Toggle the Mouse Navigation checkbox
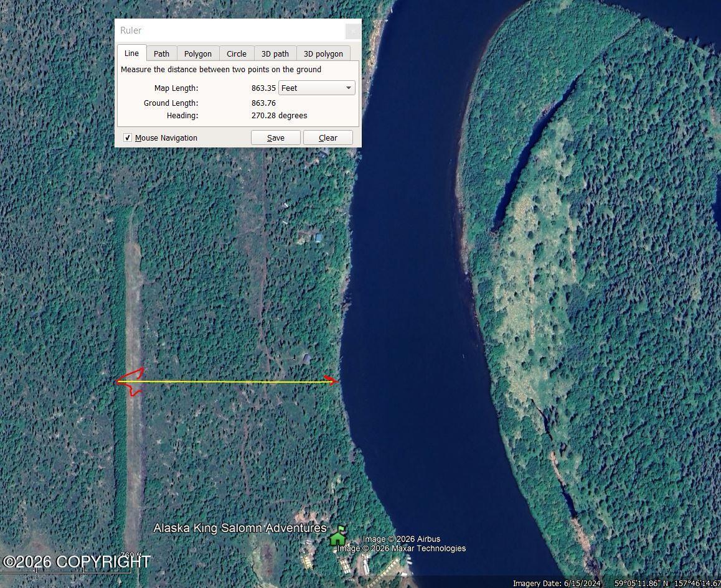721x588 pixels. pyautogui.click(x=128, y=138)
